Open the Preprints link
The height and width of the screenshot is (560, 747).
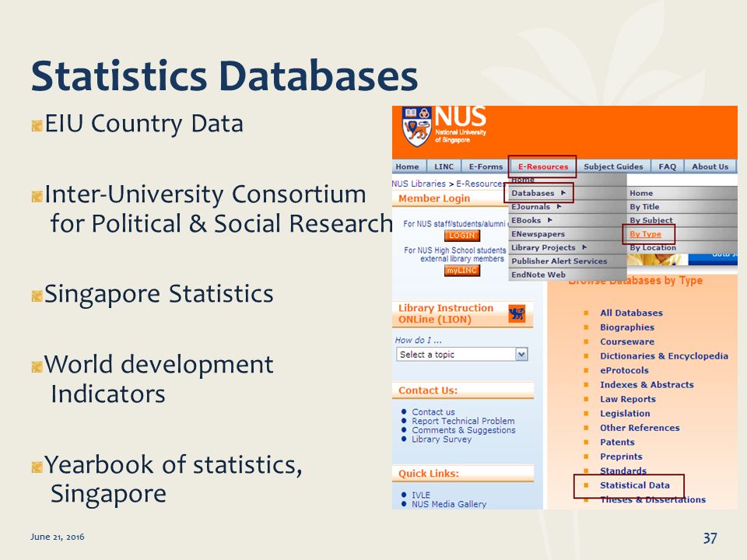click(621, 457)
